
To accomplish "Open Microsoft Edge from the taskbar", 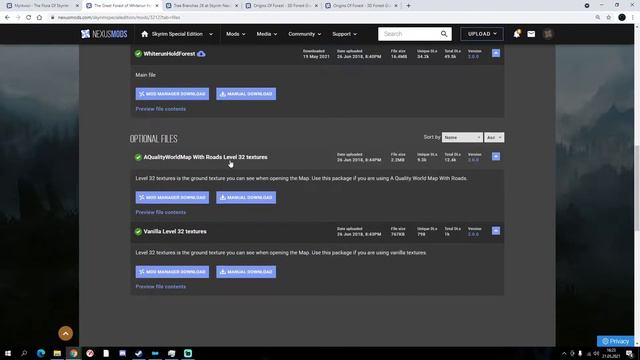I will click(41, 353).
